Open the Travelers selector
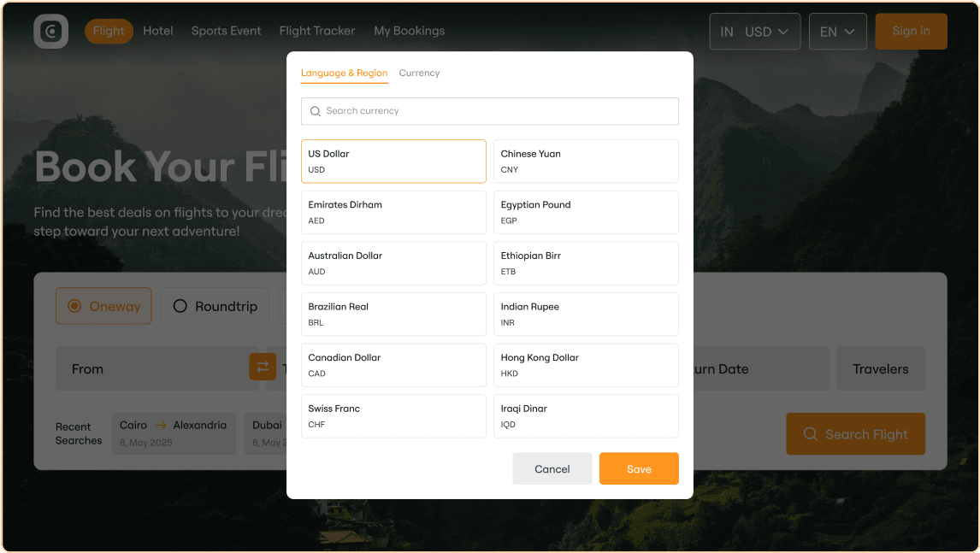This screenshot has height=553, width=980. tap(881, 368)
